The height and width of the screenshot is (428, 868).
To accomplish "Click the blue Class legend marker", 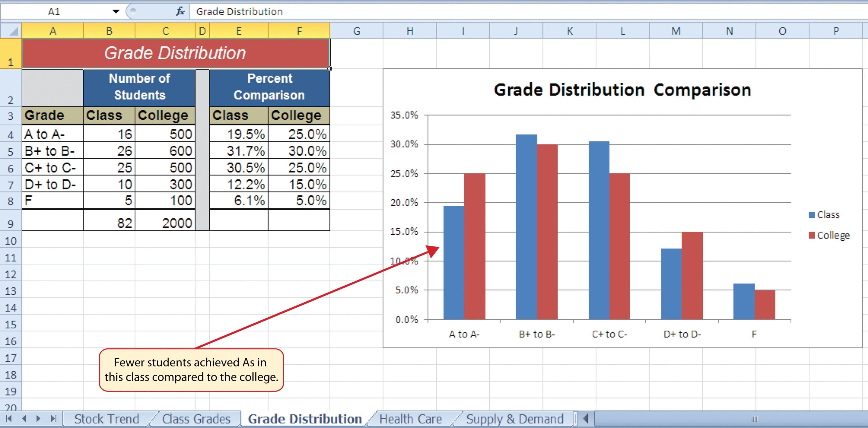I will 811,215.
